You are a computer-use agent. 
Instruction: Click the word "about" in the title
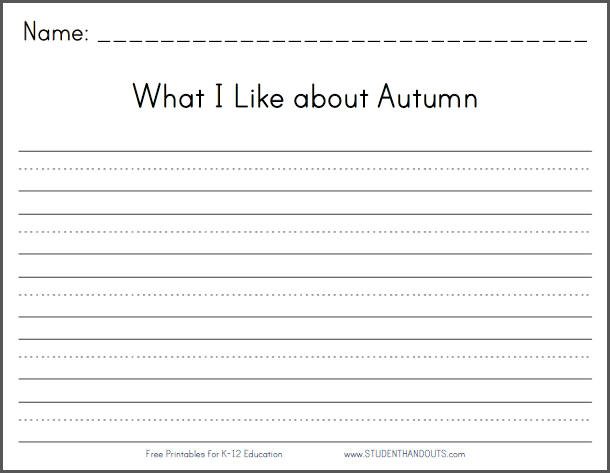331,98
